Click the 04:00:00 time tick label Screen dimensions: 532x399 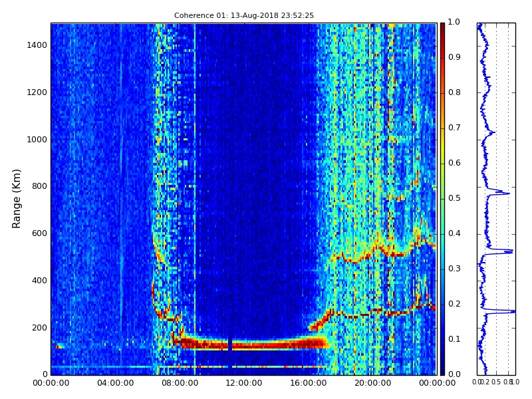tap(115, 383)
